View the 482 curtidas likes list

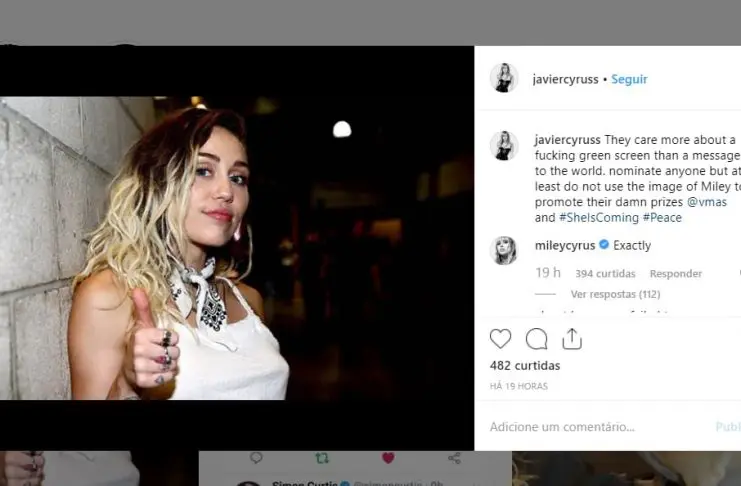point(525,366)
